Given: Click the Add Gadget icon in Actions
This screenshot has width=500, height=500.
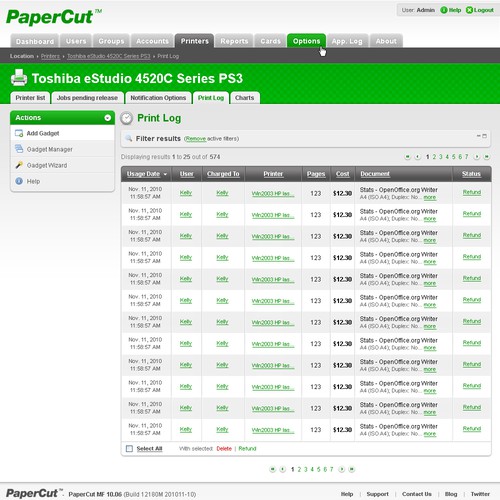Looking at the screenshot, I should 19,133.
